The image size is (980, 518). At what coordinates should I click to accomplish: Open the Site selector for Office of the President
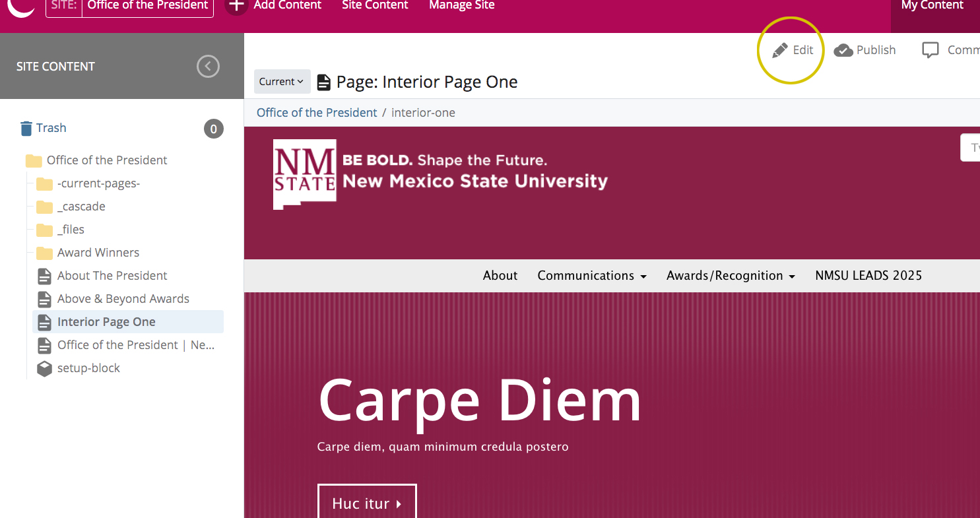click(x=129, y=6)
